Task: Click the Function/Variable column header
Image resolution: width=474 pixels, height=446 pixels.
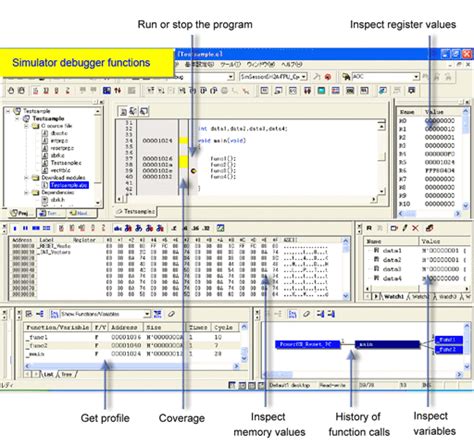Action: [x=58, y=327]
